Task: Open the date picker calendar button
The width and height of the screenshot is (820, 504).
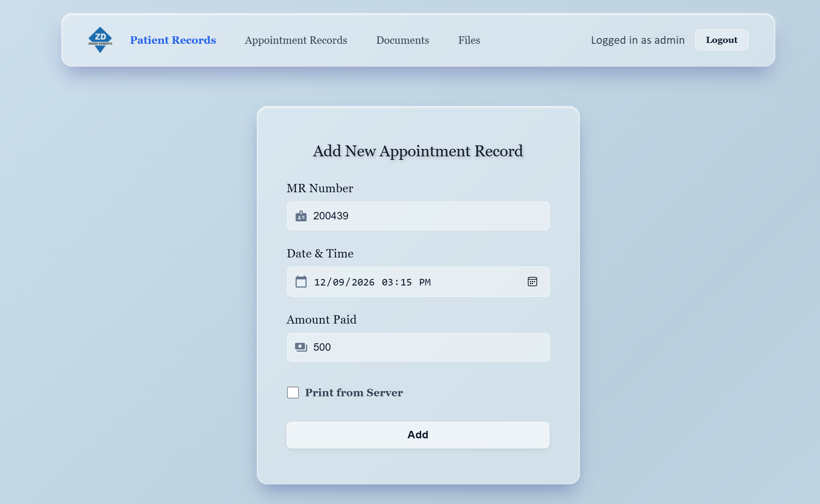Action: click(532, 282)
